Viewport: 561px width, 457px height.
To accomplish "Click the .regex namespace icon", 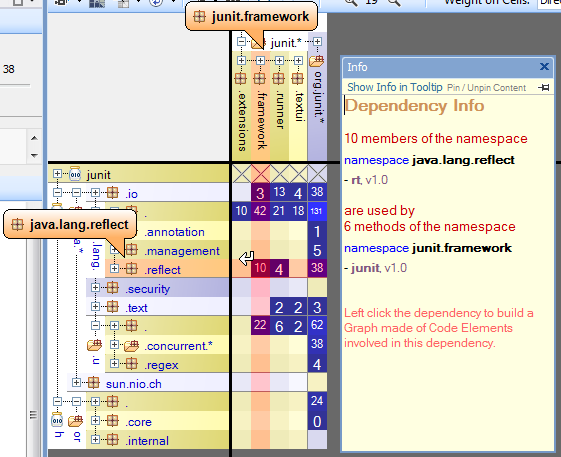I will click(132, 363).
